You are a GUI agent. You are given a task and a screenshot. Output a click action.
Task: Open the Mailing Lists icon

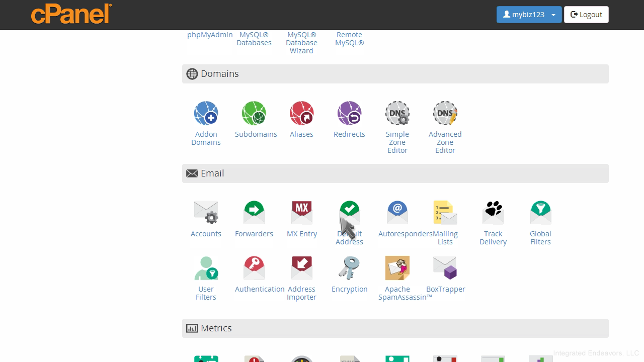445,213
